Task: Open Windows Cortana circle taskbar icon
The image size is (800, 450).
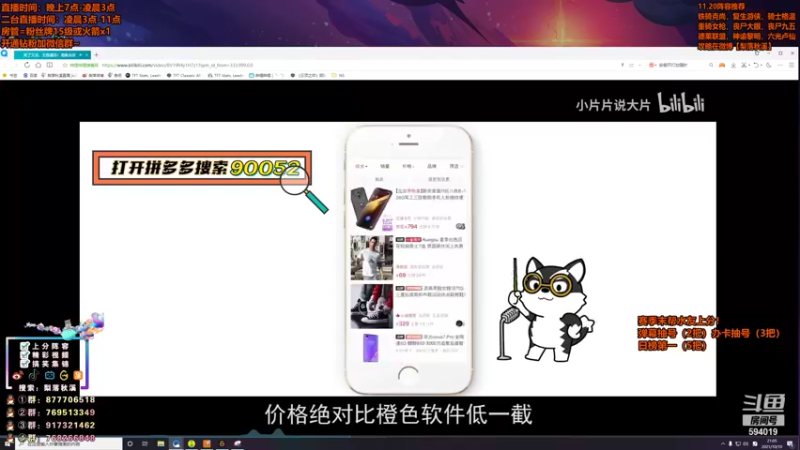Action: pos(130,444)
